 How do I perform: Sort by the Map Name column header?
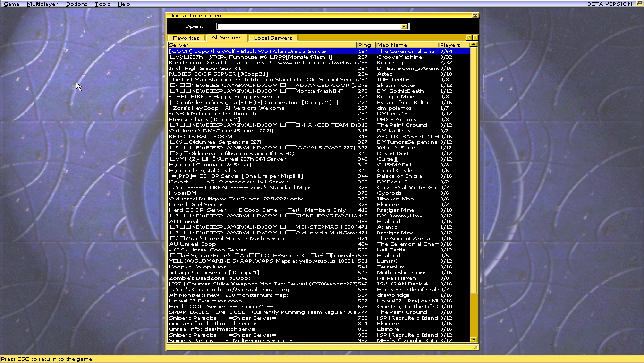[407, 45]
